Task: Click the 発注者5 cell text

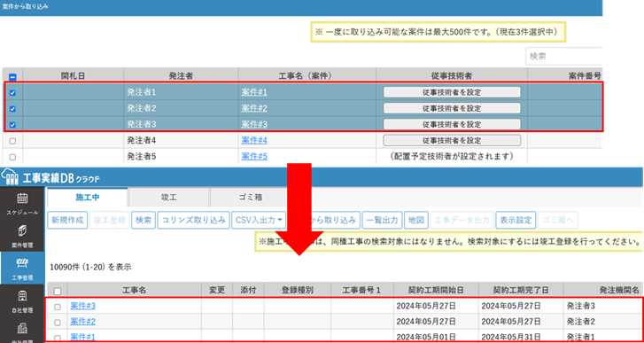Action: (141, 157)
